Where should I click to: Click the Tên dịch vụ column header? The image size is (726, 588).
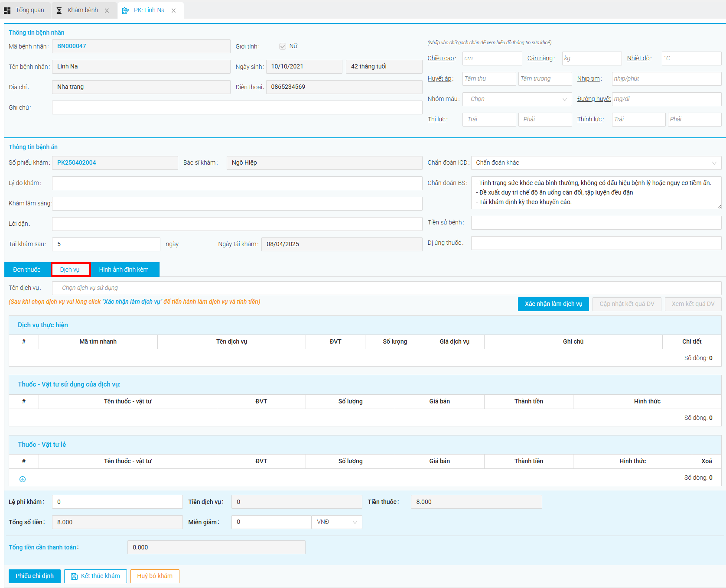coord(231,342)
